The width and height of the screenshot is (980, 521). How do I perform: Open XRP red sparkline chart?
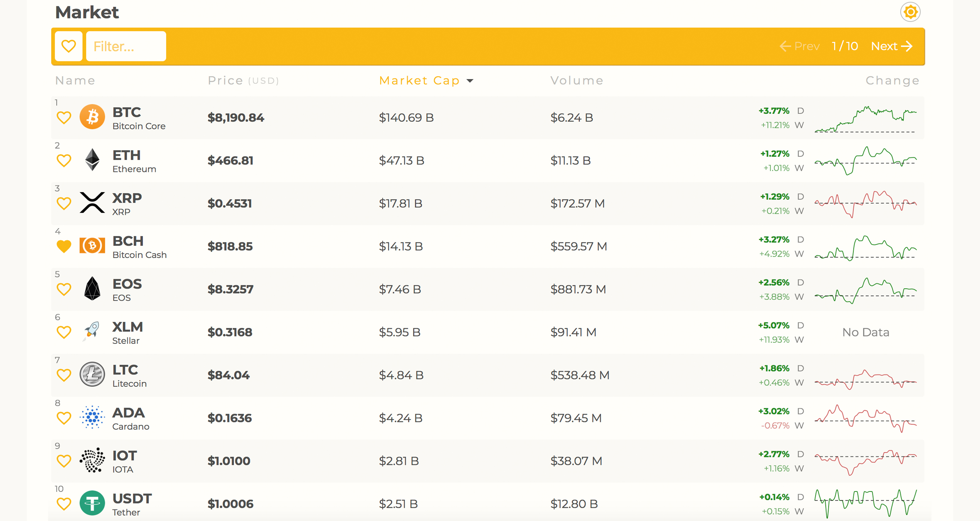click(865, 204)
